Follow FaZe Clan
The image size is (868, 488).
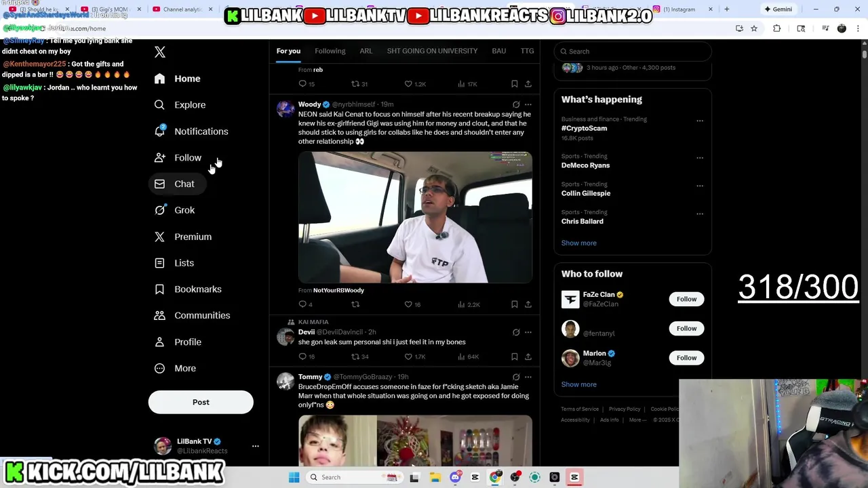686,299
